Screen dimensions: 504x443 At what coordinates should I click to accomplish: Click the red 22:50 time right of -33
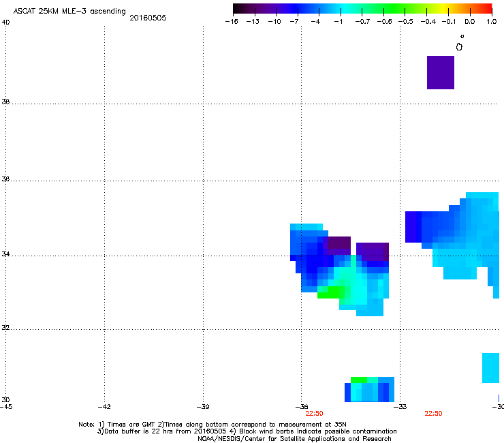coord(433,414)
